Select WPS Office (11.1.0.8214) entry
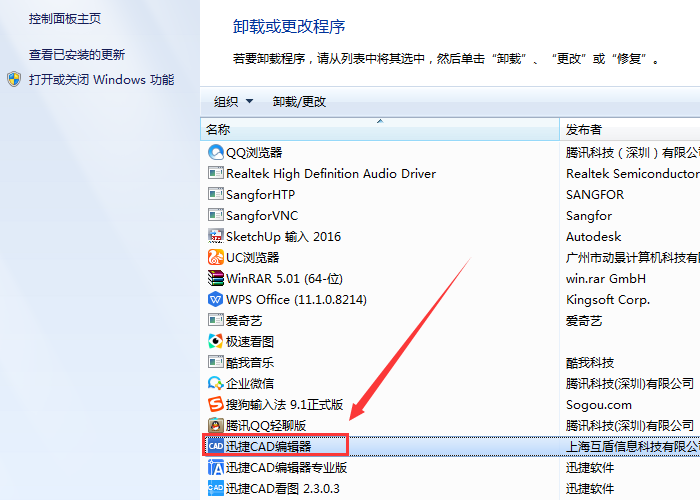Screen dimensions: 700x500 click(x=296, y=300)
